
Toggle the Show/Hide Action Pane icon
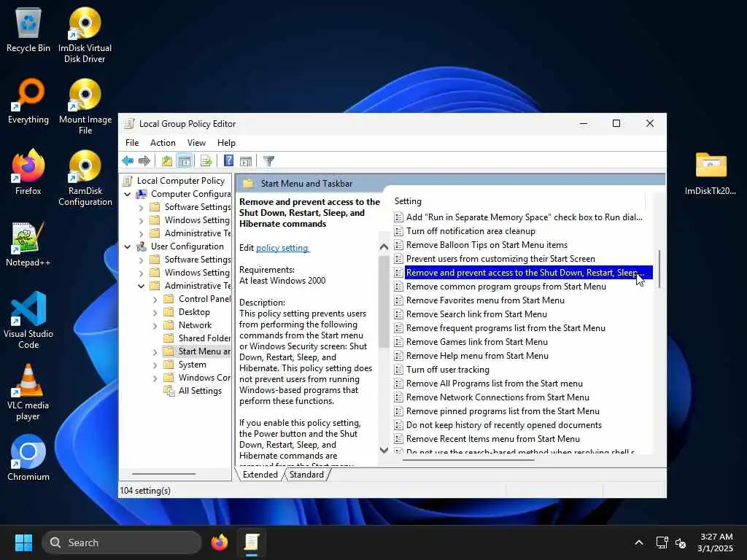(x=246, y=161)
